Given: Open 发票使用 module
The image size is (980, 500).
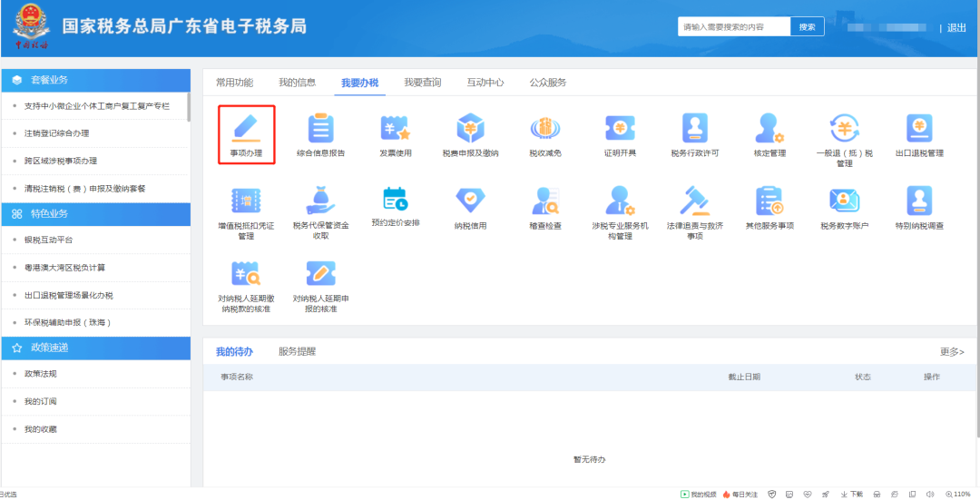Looking at the screenshot, I should pyautogui.click(x=396, y=135).
